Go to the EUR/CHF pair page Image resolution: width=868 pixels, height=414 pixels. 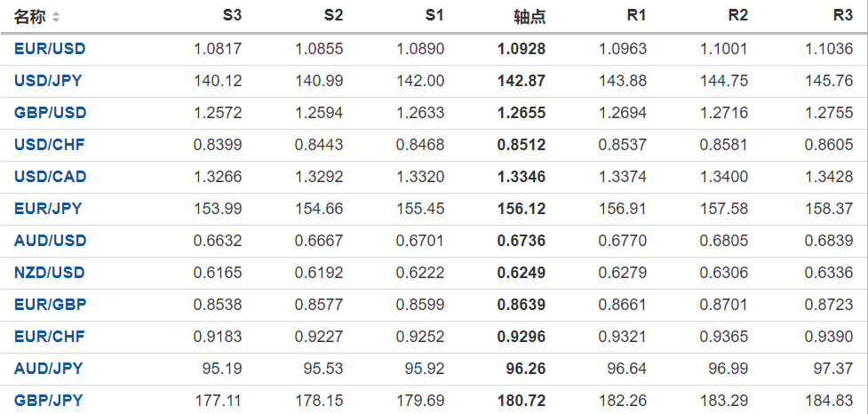point(49,337)
